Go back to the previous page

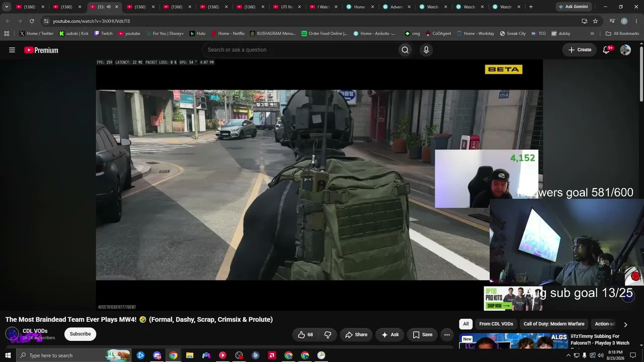pyautogui.click(x=8, y=21)
